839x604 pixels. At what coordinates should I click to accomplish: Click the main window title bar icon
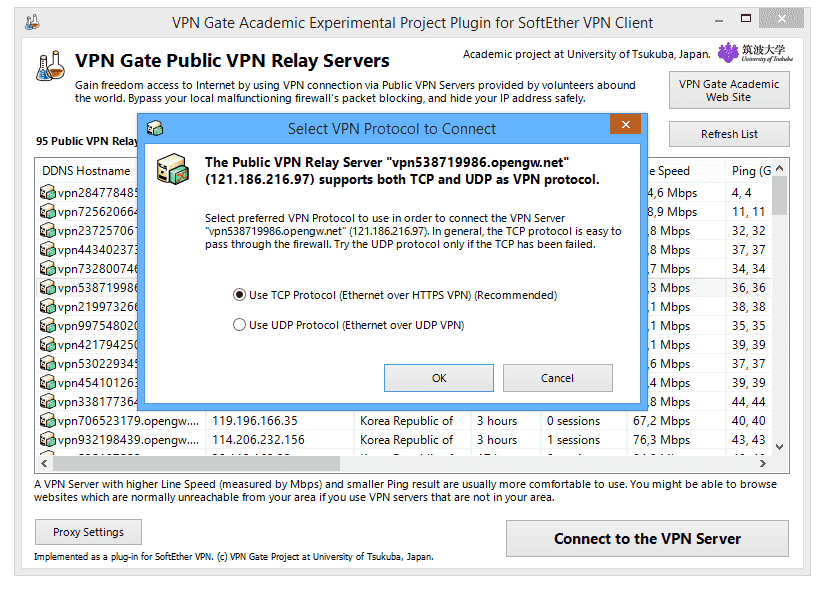(33, 22)
